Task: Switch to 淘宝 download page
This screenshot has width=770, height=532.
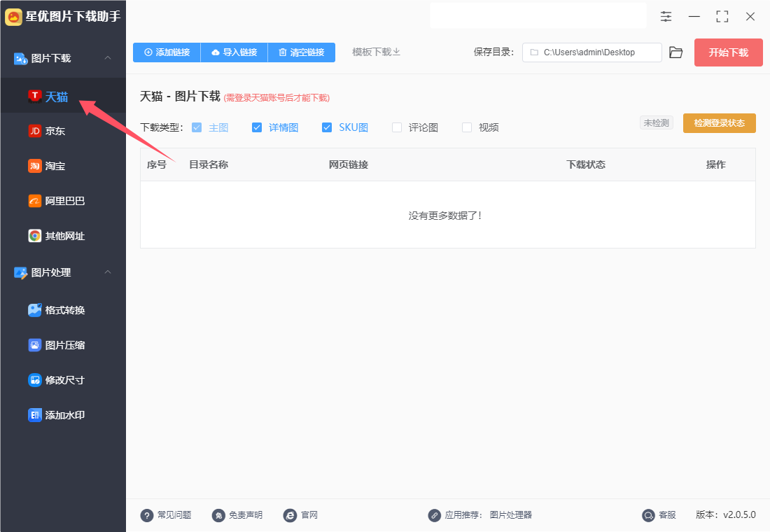Action: coord(63,166)
